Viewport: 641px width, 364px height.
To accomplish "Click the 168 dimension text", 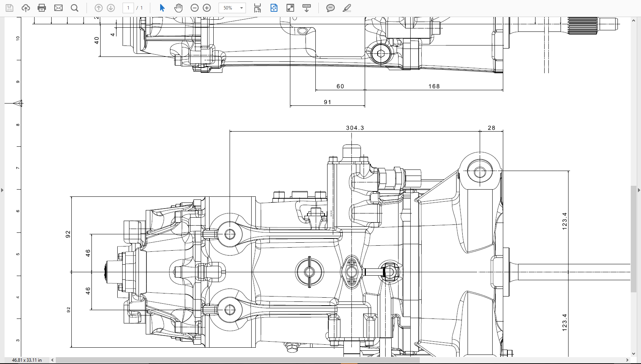I will point(434,86).
